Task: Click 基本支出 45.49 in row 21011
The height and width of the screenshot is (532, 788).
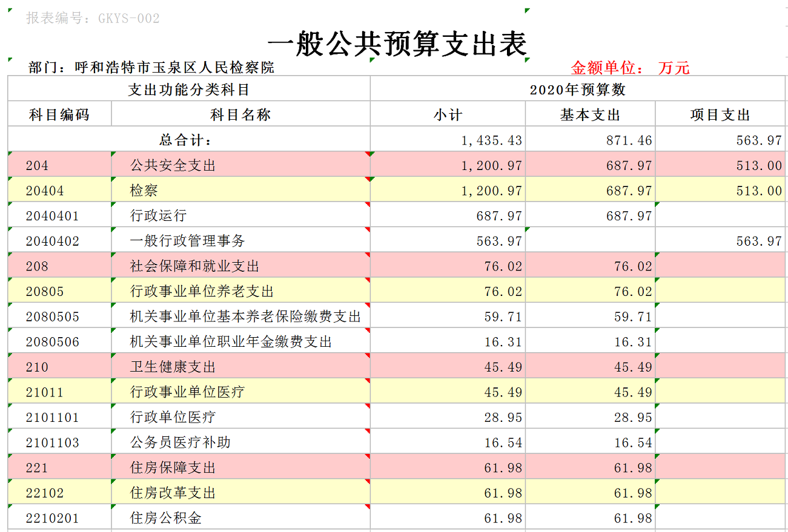Action: click(x=634, y=393)
